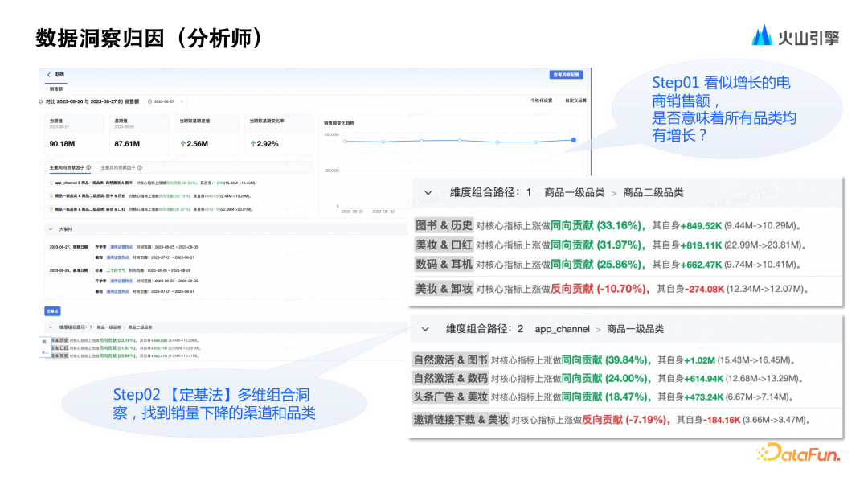
Task: Click the help icon beside 主要同向贡献因子
Action: click(x=88, y=167)
